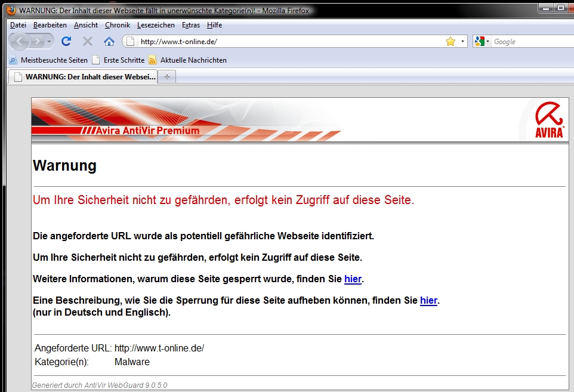Open the address bar history dropdown
574x392 pixels.
(x=462, y=41)
